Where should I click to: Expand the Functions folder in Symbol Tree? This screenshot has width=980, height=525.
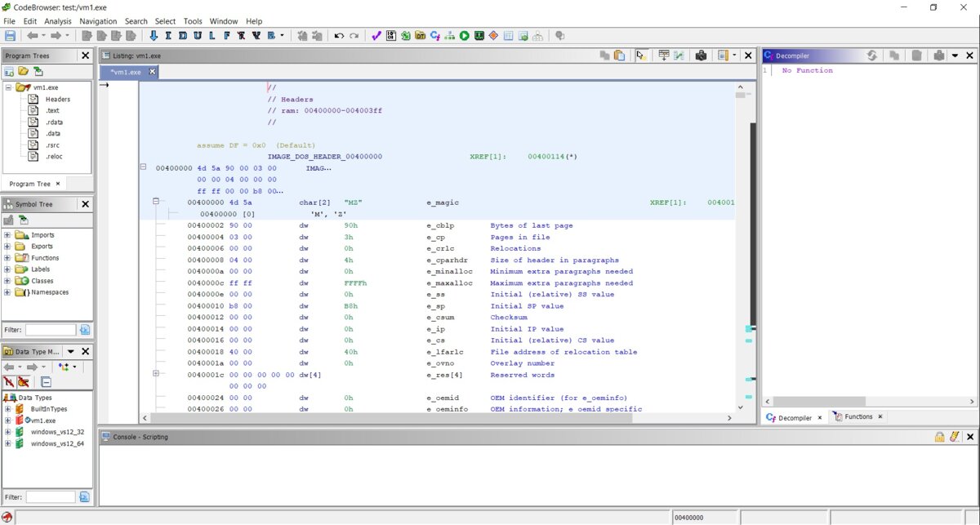(x=8, y=258)
